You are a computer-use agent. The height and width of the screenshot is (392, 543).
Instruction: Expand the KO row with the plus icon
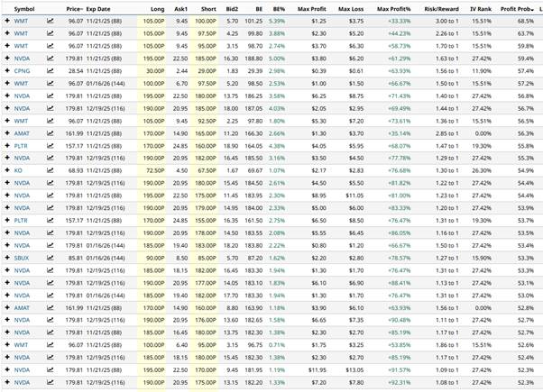tap(7, 170)
